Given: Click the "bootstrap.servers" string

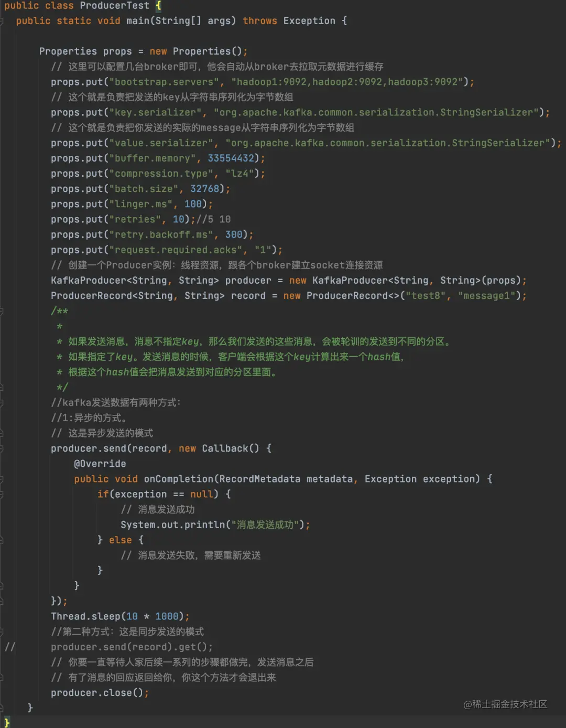Looking at the screenshot, I should [165, 82].
